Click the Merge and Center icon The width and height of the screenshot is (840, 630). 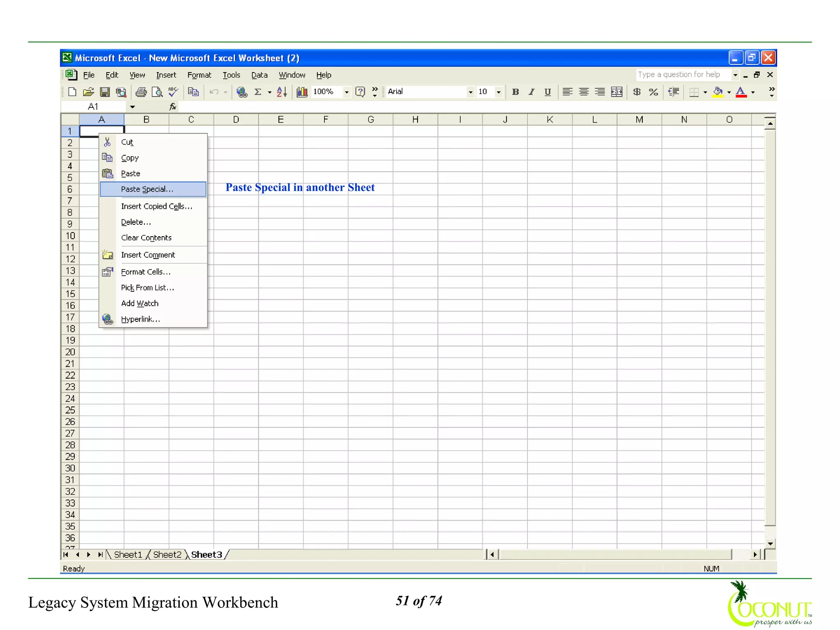pos(616,92)
